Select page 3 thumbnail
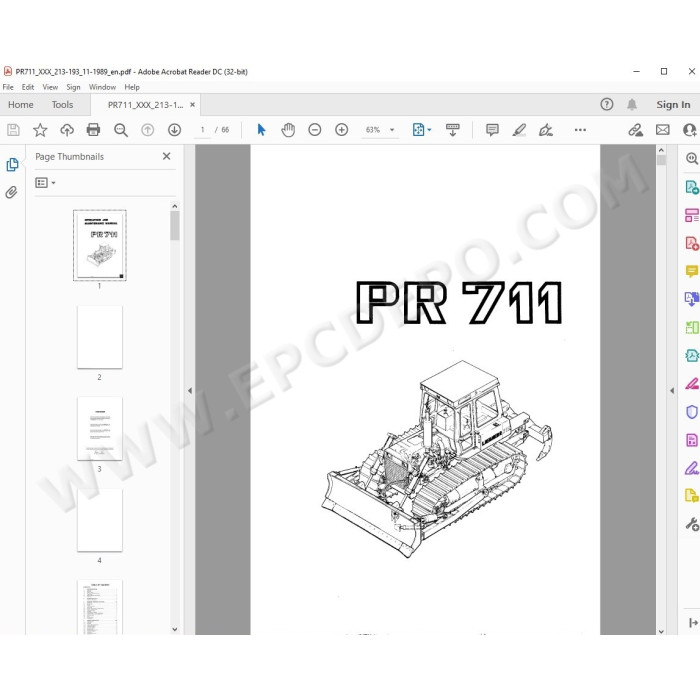 pyautogui.click(x=100, y=429)
